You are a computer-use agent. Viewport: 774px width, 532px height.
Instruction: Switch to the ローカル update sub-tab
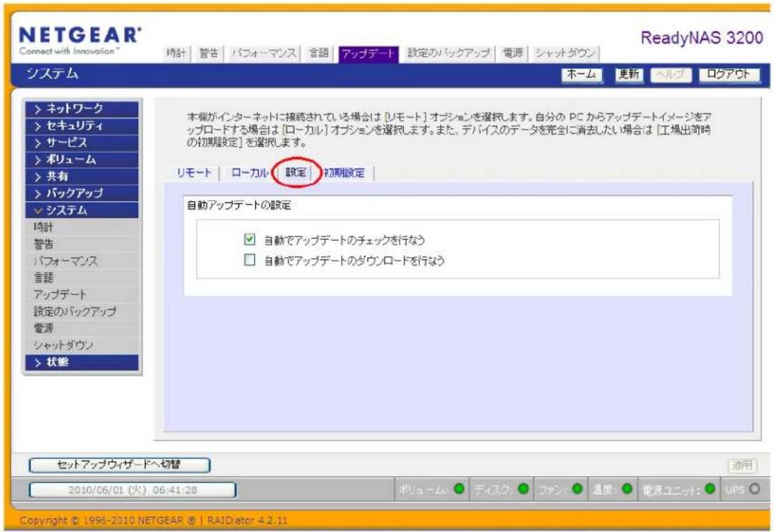(x=250, y=172)
